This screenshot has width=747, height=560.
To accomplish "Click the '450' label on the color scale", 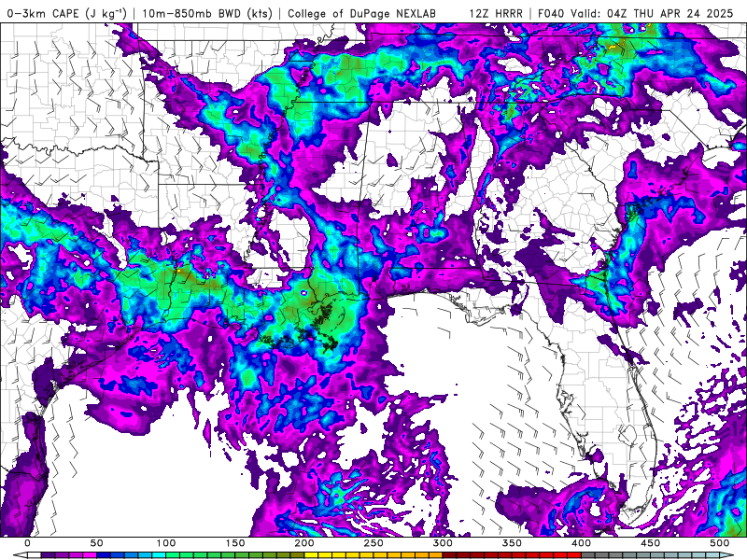I will (650, 543).
